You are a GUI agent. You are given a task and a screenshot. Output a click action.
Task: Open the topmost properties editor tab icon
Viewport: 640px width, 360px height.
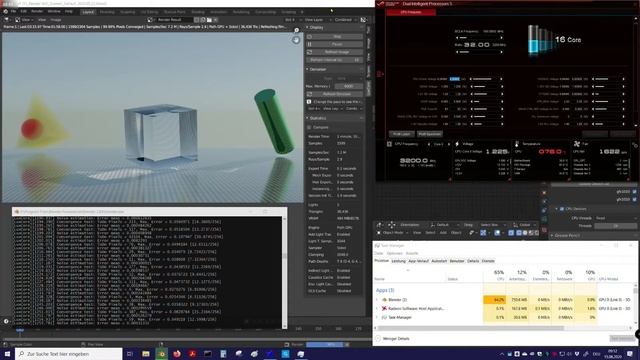(544, 193)
